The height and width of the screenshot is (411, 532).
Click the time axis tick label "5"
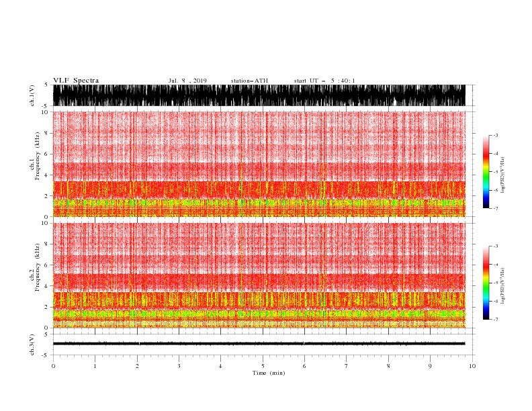pos(263,366)
